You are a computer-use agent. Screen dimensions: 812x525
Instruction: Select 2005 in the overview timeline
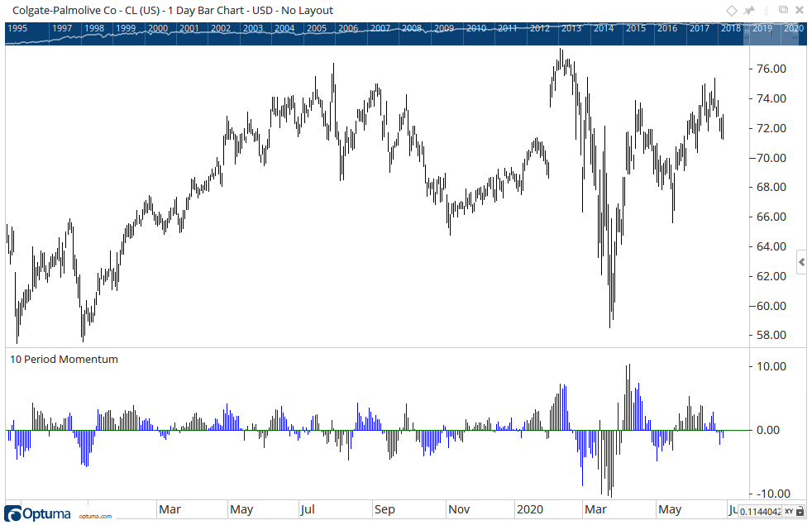click(317, 28)
